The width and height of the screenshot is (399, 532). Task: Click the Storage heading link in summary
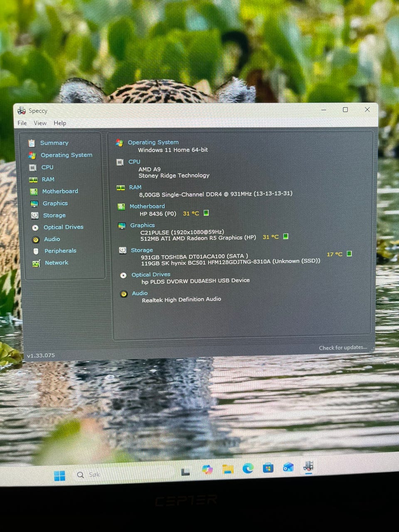(x=142, y=250)
